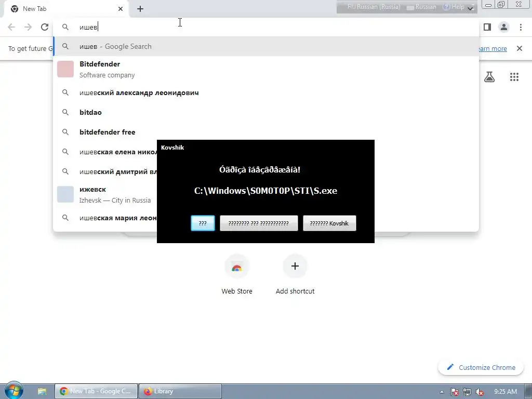Open Windows Explorer from taskbar

(x=42, y=391)
